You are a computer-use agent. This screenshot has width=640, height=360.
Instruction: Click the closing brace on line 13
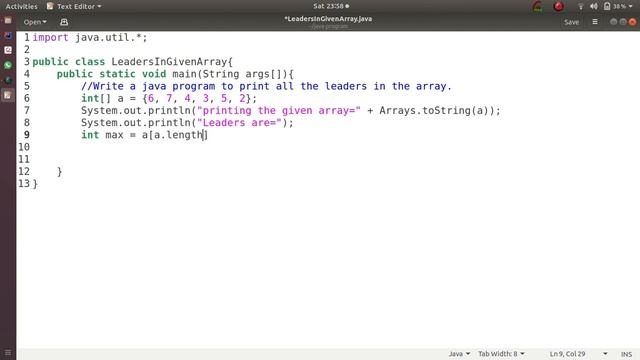35,184
